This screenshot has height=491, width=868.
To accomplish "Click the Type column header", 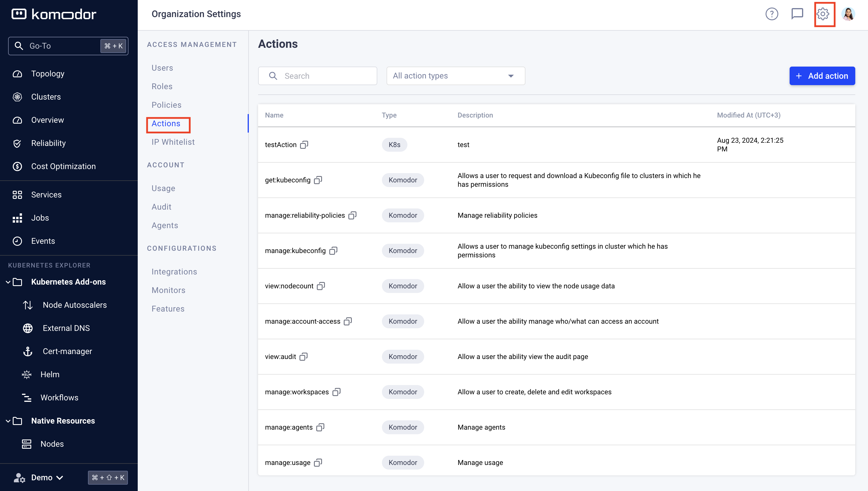I will [389, 115].
